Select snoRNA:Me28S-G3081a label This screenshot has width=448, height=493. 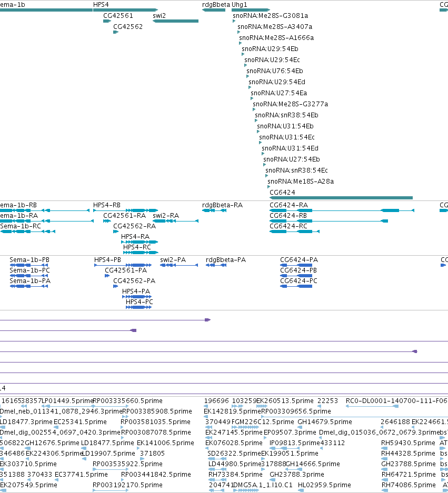[270, 16]
